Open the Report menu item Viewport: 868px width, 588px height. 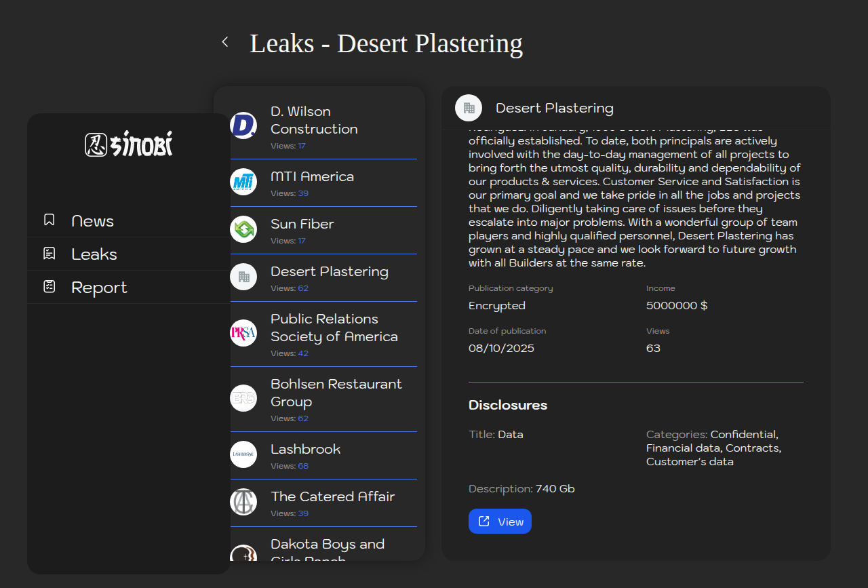coord(99,288)
